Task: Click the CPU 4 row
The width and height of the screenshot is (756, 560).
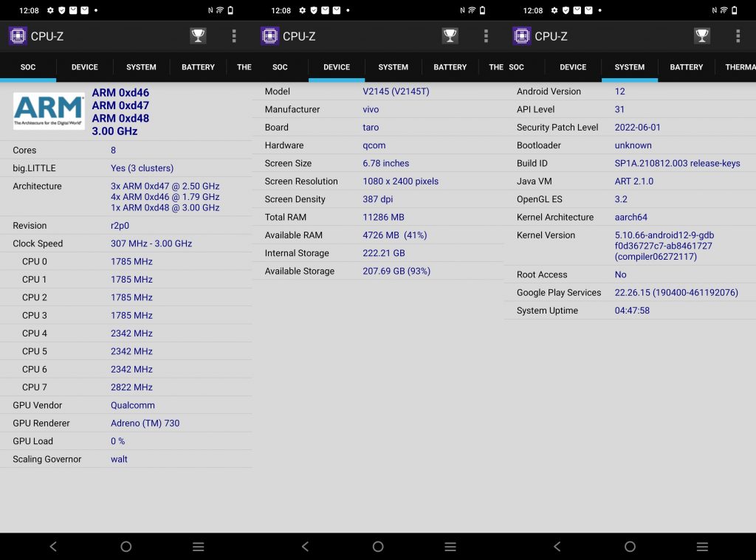Action: (126, 333)
